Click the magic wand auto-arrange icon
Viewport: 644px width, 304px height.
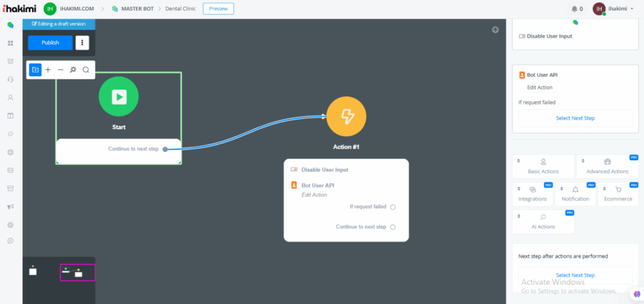pyautogui.click(x=73, y=70)
